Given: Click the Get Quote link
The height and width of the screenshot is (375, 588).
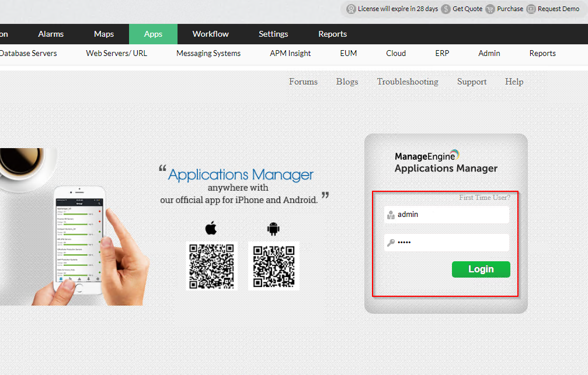Looking at the screenshot, I should (468, 9).
